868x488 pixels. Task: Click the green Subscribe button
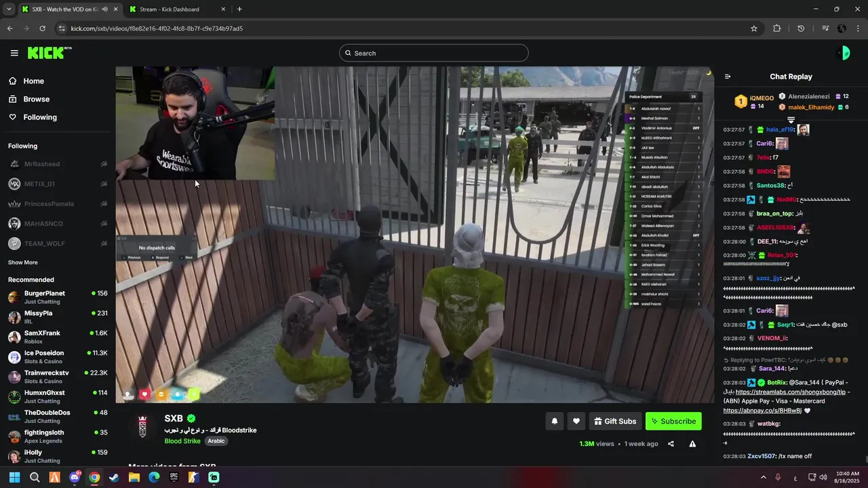pyautogui.click(x=673, y=421)
